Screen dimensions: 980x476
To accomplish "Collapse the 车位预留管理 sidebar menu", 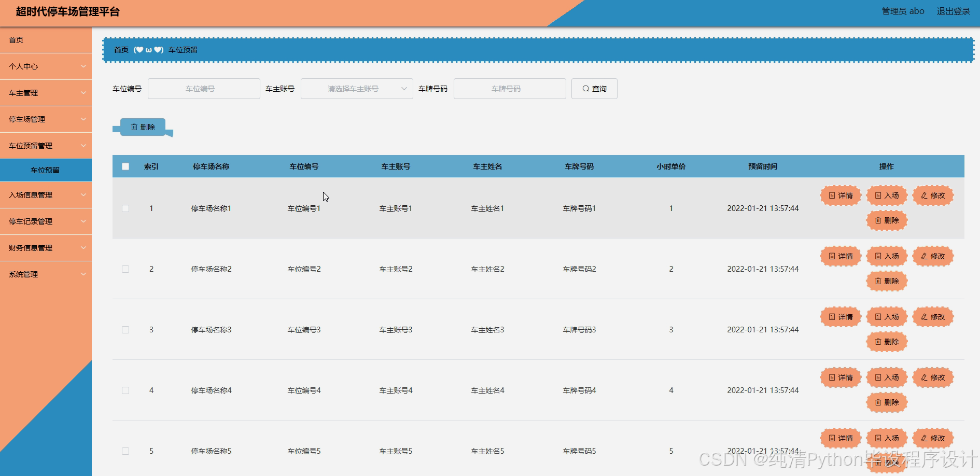I will pyautogui.click(x=46, y=146).
